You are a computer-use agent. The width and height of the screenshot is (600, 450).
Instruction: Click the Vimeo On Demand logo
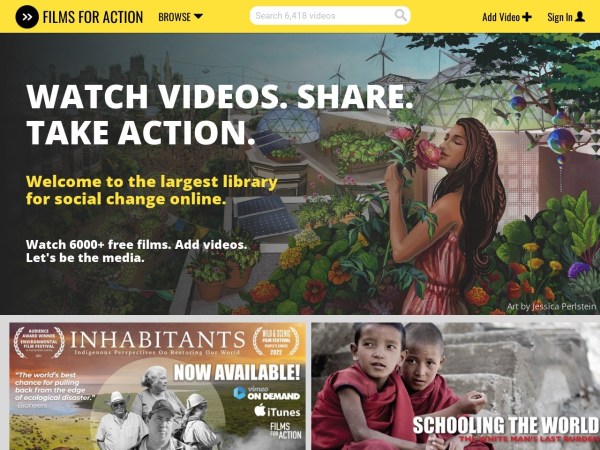pyautogui.click(x=267, y=393)
